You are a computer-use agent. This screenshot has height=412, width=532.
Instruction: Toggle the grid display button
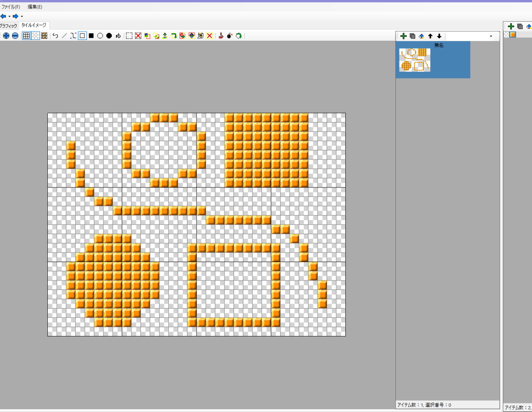click(x=26, y=36)
